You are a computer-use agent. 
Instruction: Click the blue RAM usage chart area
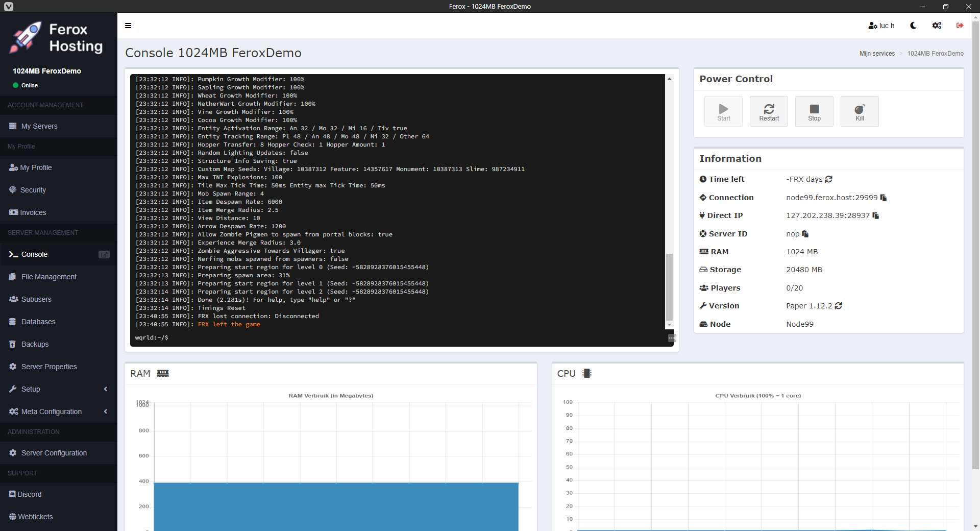click(336, 506)
